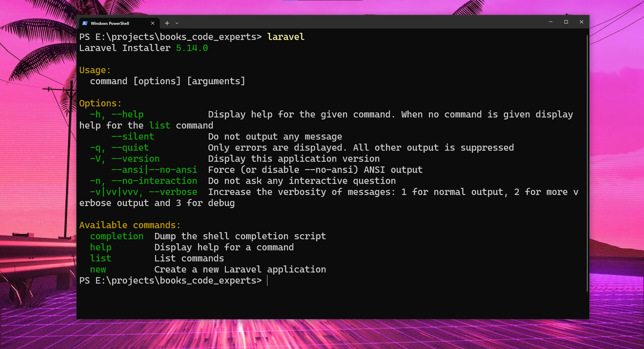Click the 'new' command in the list

[x=98, y=269]
